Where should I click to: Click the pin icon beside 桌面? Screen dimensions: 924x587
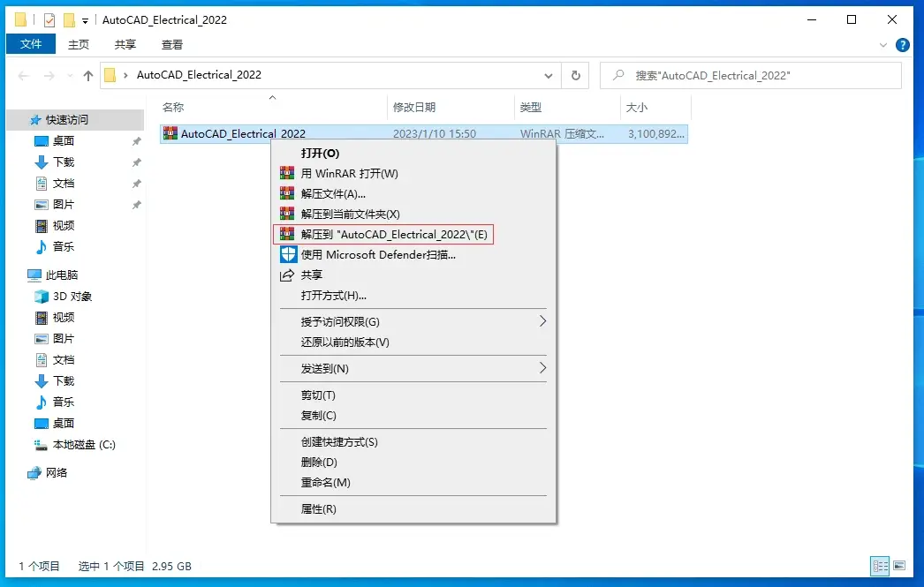[x=137, y=141]
